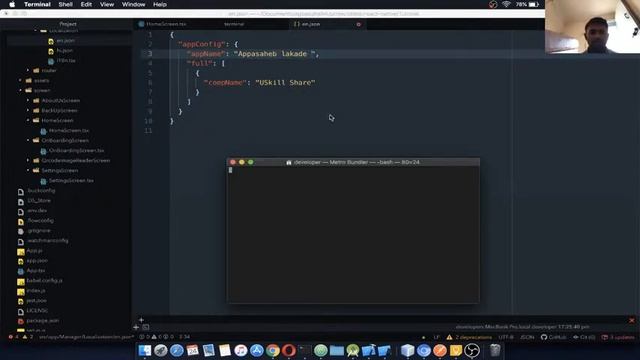Click the modified dot on en.json tab
This screenshot has height=360, width=640.
click(359, 24)
